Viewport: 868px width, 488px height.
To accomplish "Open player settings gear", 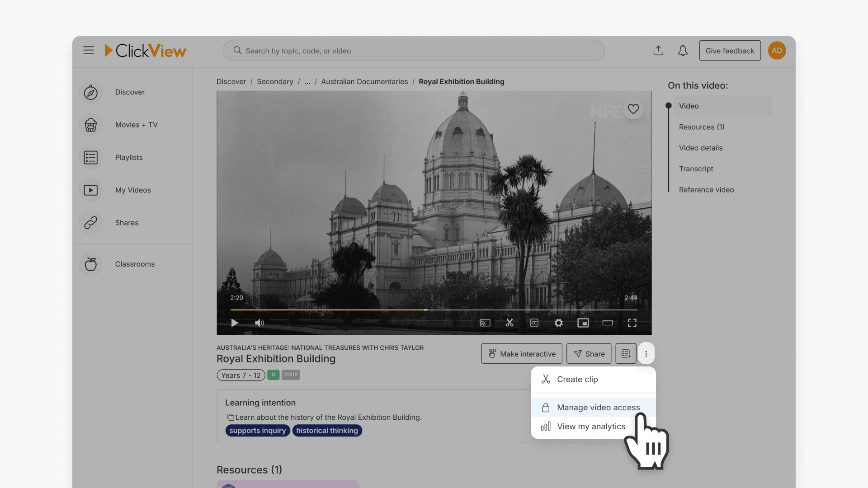I will point(558,323).
